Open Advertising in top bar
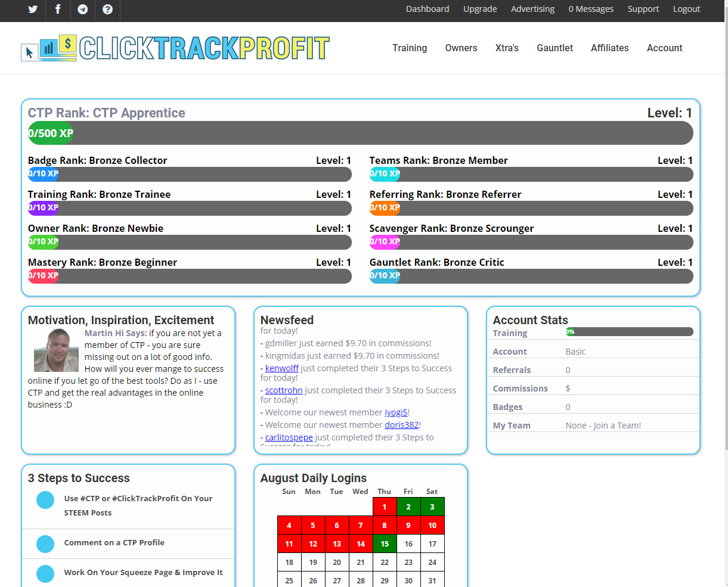 532,9
